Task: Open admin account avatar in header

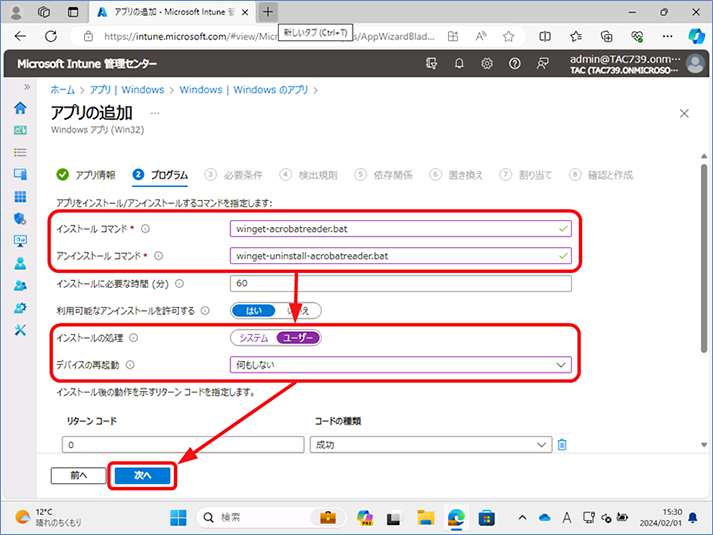Action: 695,64
